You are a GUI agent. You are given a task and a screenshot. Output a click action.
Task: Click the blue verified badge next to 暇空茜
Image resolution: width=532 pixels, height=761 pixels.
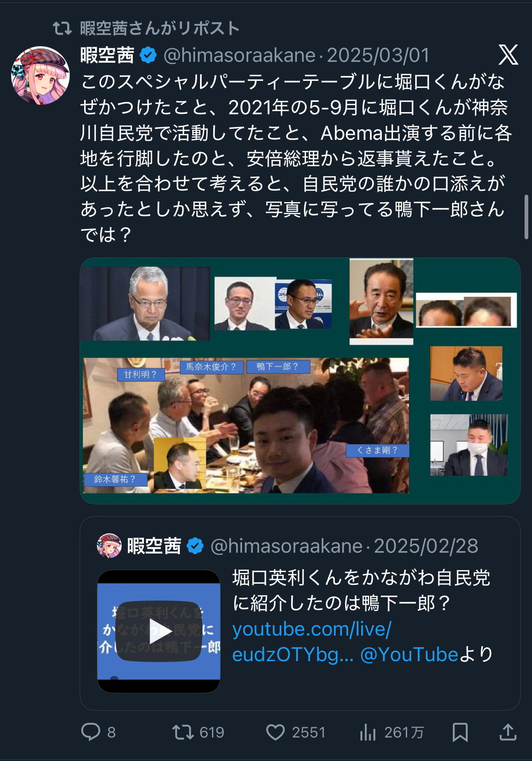coord(148,55)
